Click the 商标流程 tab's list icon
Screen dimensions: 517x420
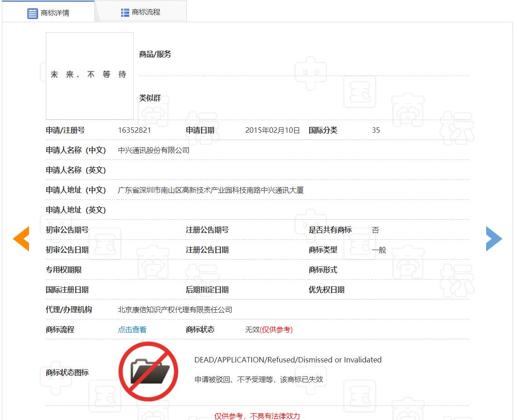click(x=125, y=13)
